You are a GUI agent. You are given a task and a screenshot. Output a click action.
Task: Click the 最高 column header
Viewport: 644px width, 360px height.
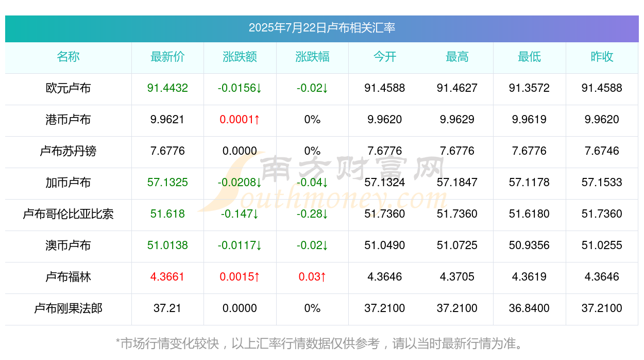coord(457,57)
